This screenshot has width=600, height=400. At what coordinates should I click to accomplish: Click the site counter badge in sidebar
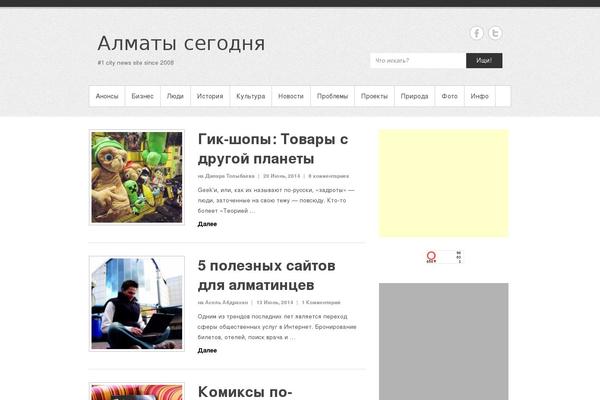pos(443,257)
